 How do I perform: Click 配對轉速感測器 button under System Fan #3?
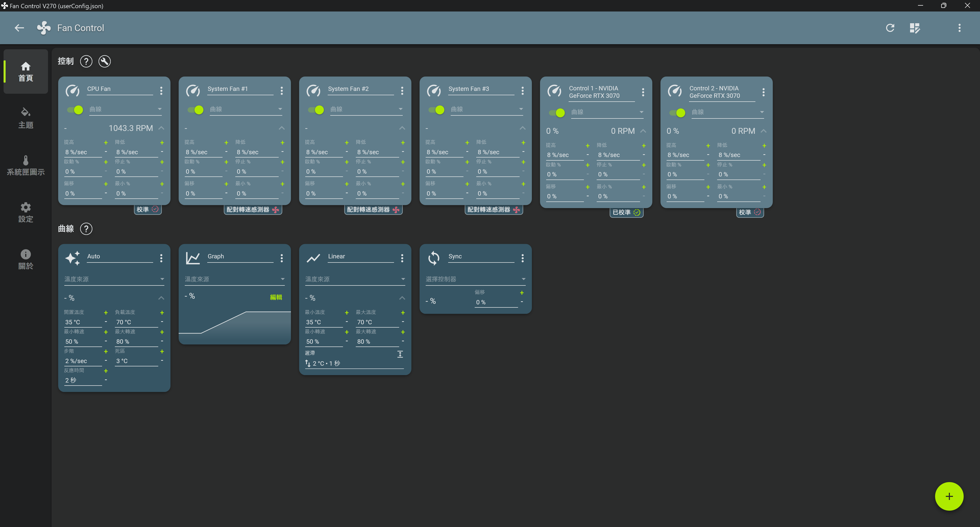coord(494,210)
